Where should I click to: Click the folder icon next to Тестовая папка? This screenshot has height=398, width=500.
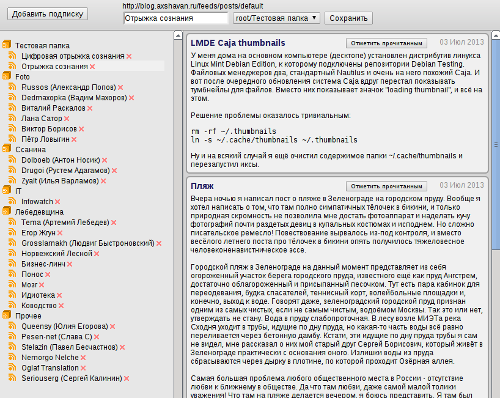point(6,45)
